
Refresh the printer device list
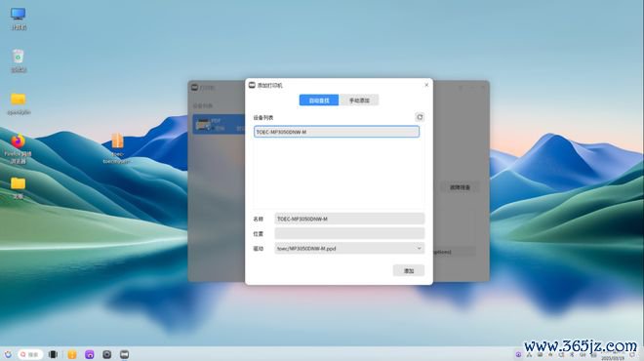[x=420, y=117]
